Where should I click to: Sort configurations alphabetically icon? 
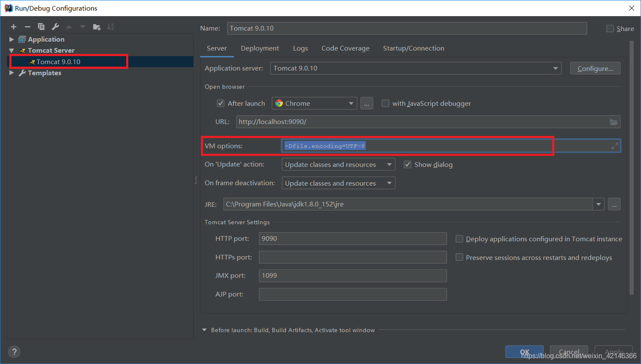(x=110, y=27)
